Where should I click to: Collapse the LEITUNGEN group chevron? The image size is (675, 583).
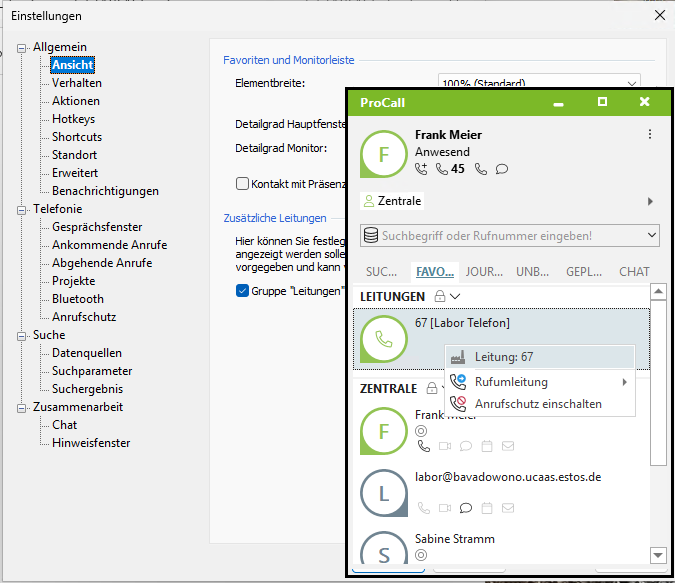[x=455, y=297]
